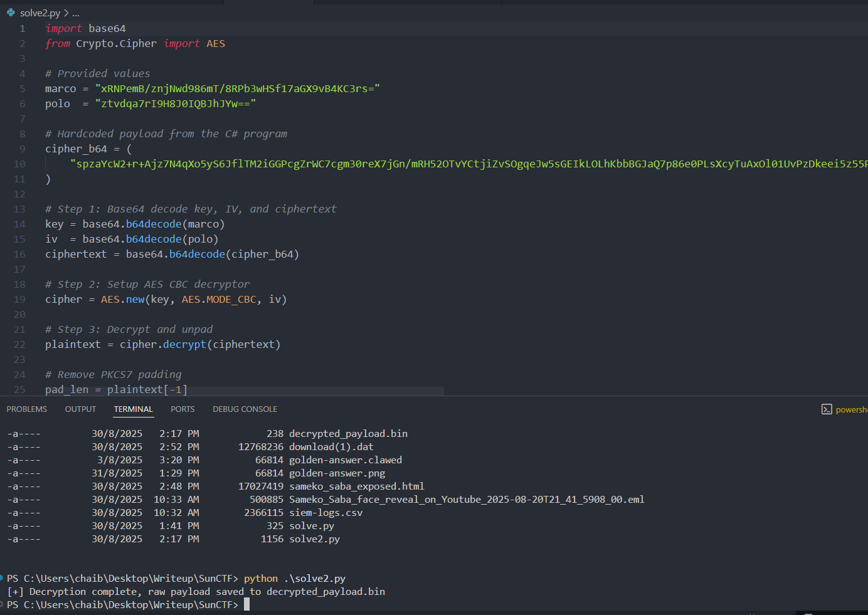
Task: Click '# Step 3: Decrypt and unpad' comment
Action: coord(129,330)
